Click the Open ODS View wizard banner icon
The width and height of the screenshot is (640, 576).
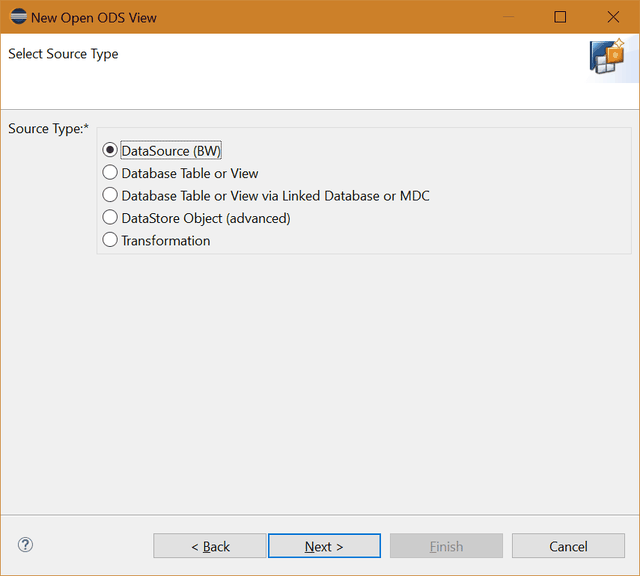point(607,56)
